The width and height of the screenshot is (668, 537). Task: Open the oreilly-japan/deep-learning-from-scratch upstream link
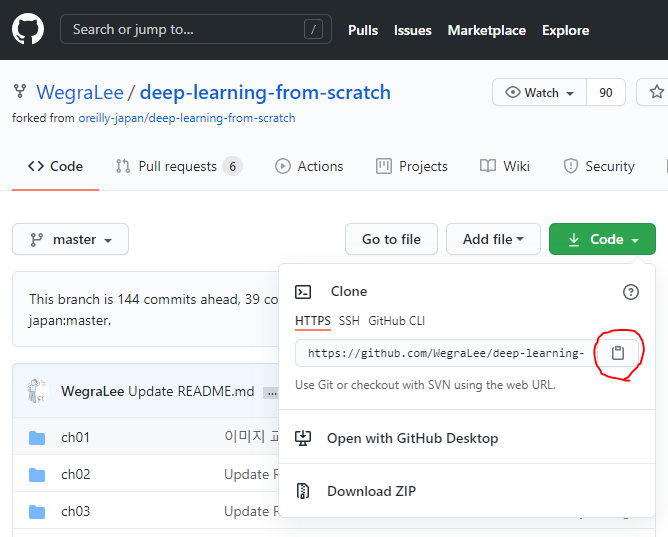187,118
